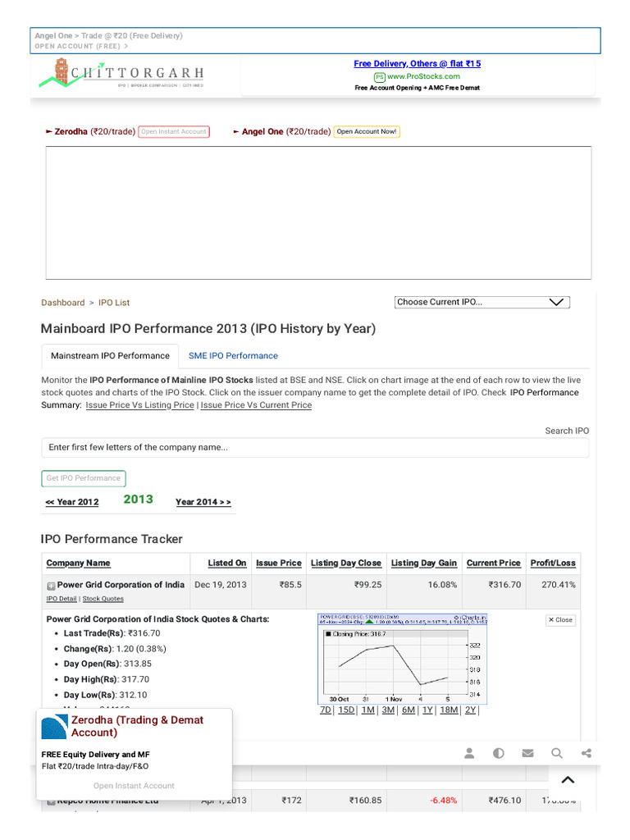
Task: Open the Angel One ₹20/trade link
Action: point(286,132)
